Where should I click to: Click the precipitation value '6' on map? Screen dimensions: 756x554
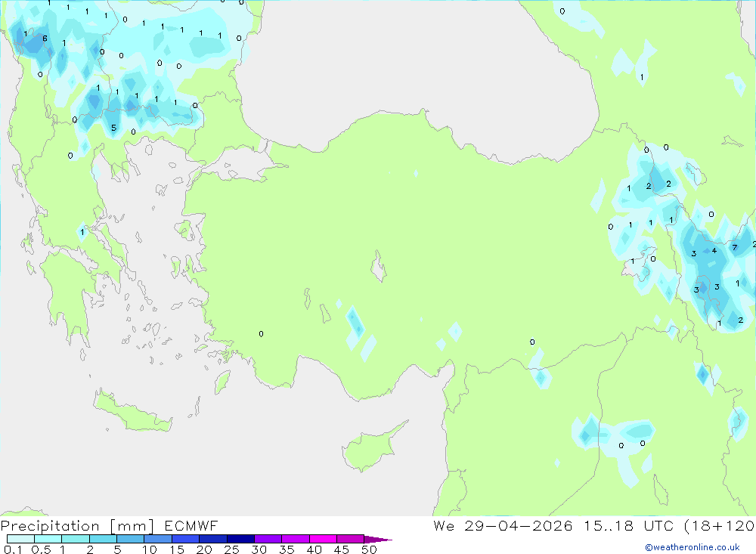pos(45,39)
